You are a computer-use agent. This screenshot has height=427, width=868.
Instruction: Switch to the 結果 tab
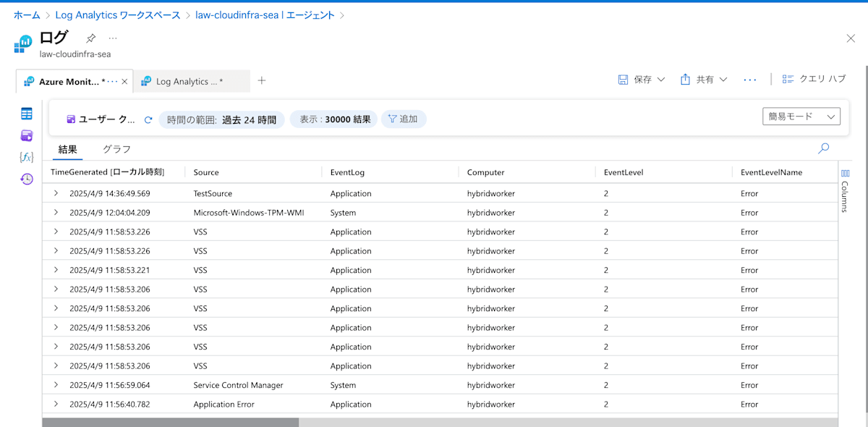point(68,149)
